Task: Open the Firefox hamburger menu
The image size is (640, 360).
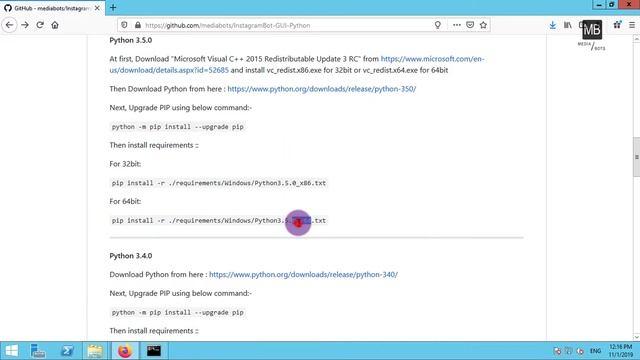Action: click(x=632, y=25)
